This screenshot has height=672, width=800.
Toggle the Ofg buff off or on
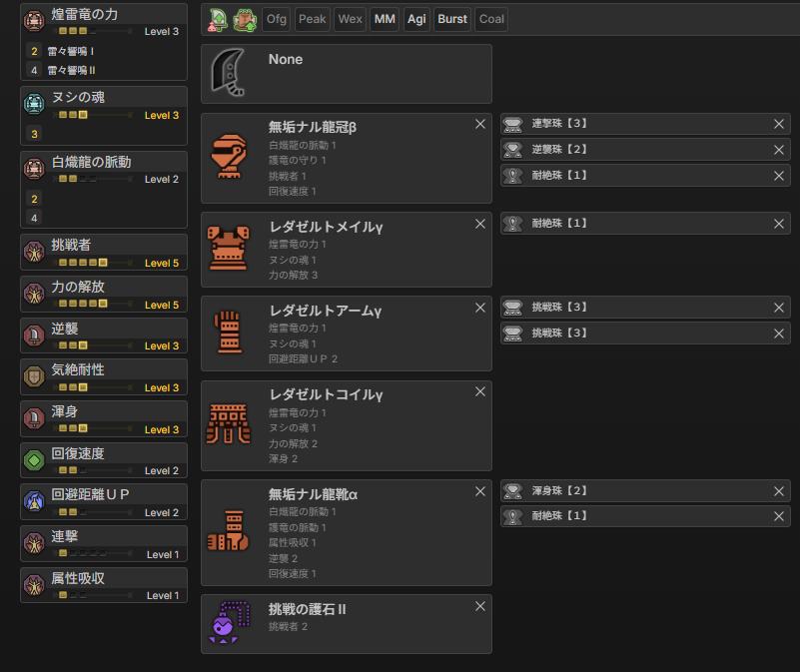(x=276, y=19)
